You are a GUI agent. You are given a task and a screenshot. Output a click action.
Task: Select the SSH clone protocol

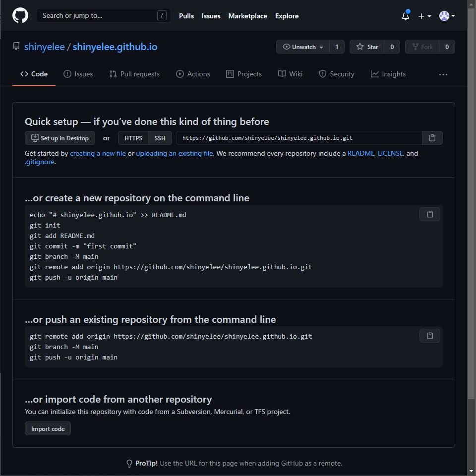pos(160,138)
